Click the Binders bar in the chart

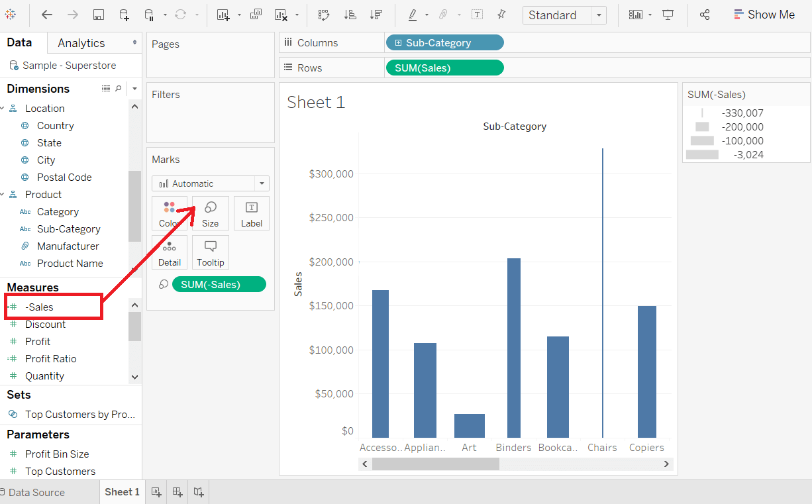coord(514,348)
